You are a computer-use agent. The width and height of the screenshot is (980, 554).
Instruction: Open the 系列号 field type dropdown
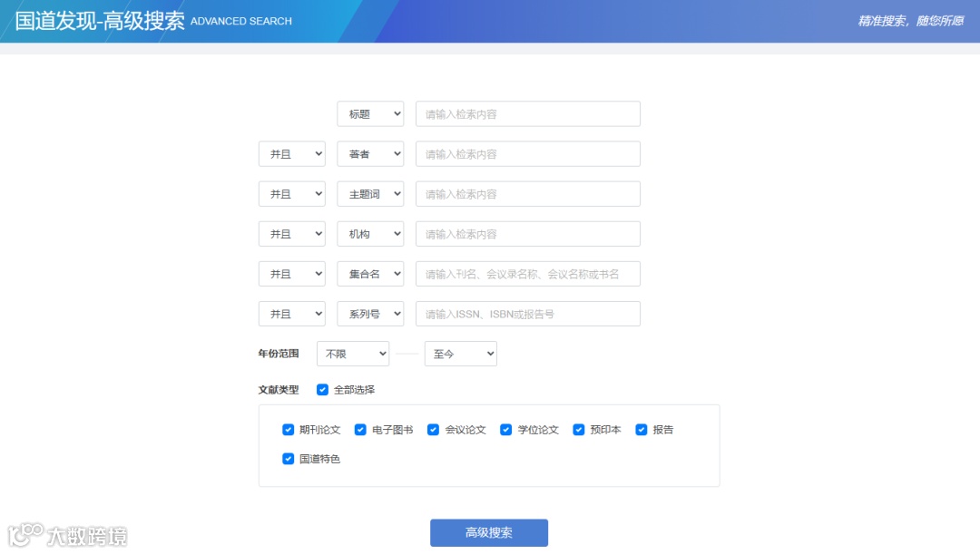370,314
